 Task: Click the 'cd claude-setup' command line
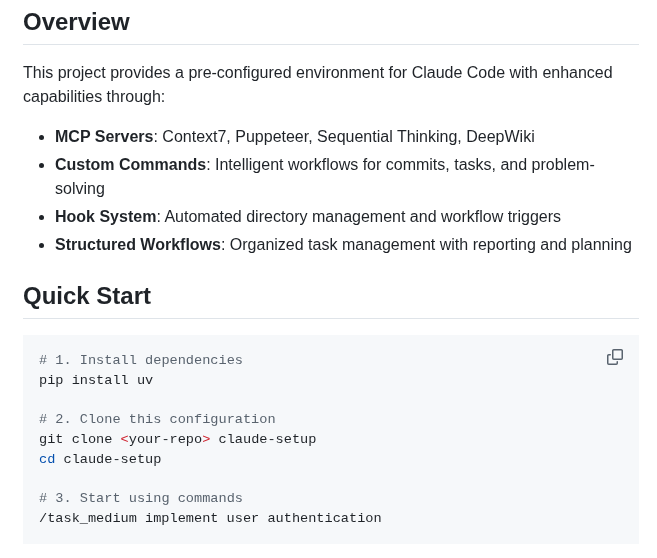pyautogui.click(x=100, y=459)
